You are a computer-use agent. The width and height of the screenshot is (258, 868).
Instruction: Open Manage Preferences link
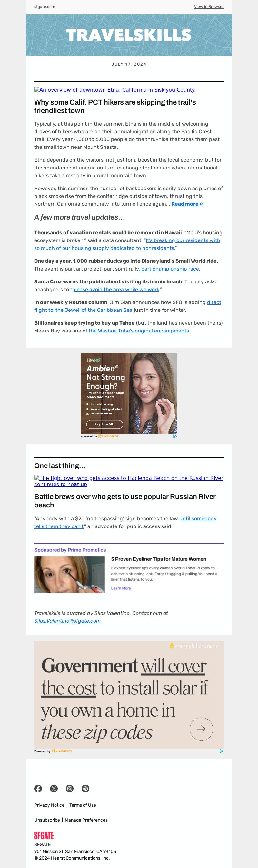tap(86, 820)
